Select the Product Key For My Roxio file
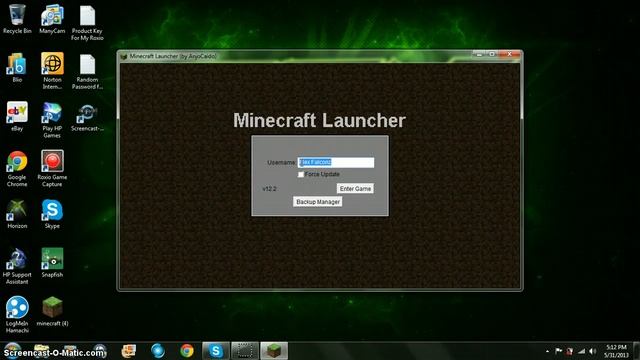640x360 pixels. click(87, 23)
